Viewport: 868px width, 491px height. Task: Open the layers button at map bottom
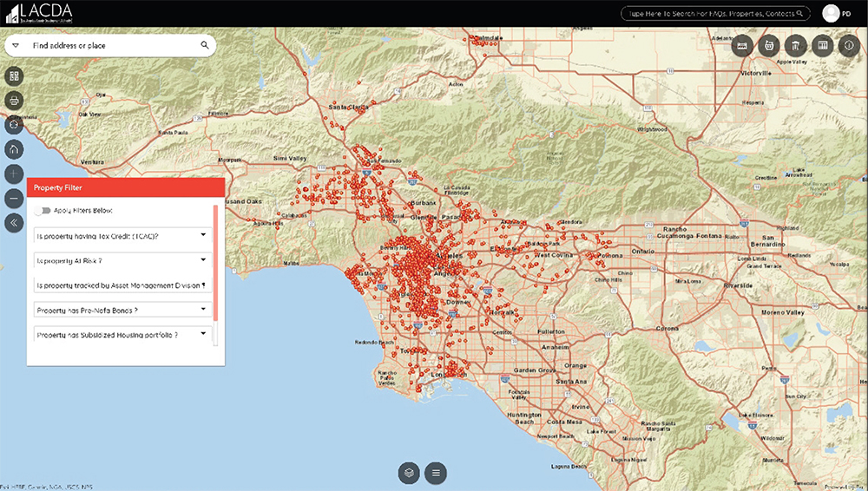[409, 473]
